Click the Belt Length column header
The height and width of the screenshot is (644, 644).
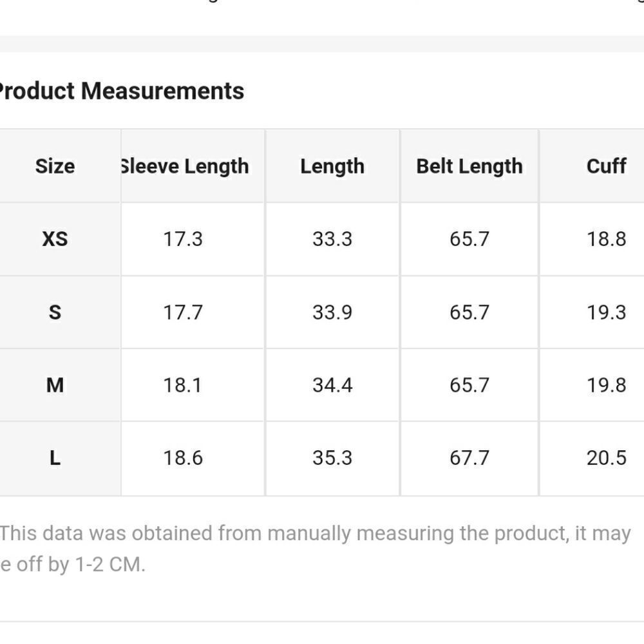pyautogui.click(x=469, y=167)
